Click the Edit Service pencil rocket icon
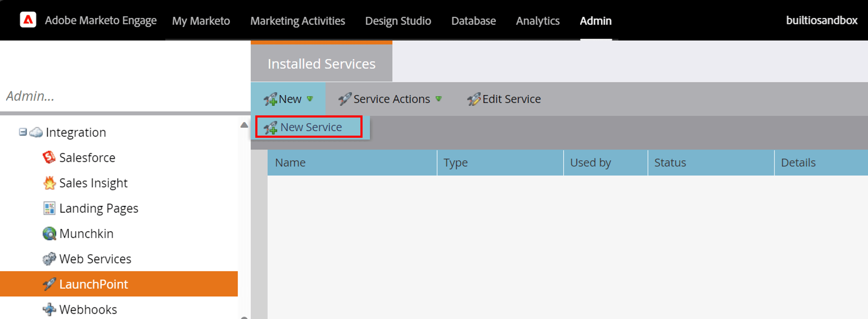Screen dimensions: 868x319 [x=474, y=99]
